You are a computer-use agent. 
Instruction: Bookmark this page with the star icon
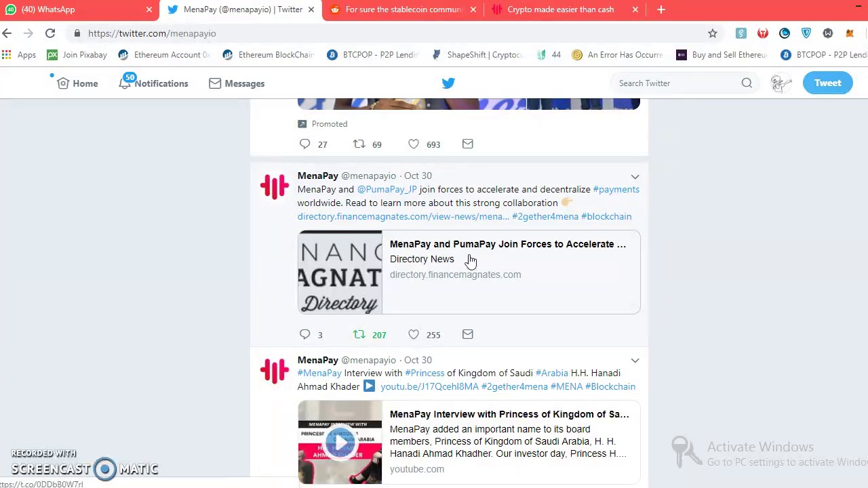click(713, 33)
